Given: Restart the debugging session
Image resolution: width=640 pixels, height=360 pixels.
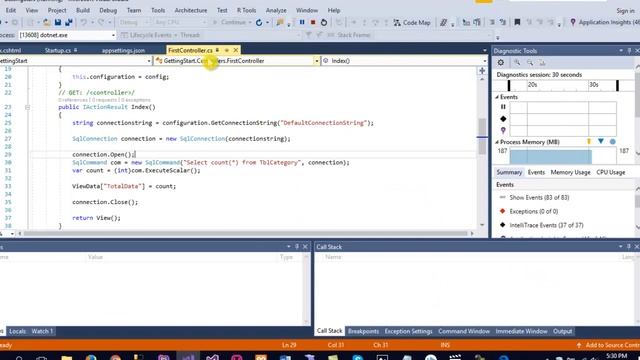Looking at the screenshot, I should 324,22.
